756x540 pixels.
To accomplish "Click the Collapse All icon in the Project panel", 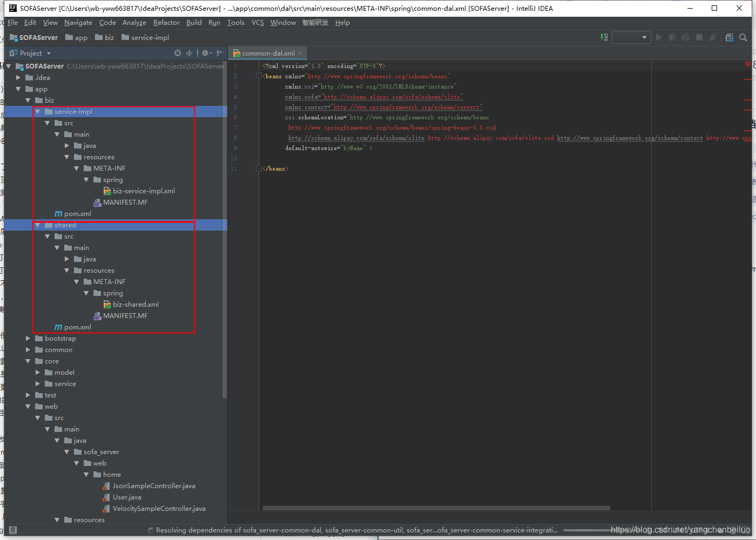I will tap(189, 53).
